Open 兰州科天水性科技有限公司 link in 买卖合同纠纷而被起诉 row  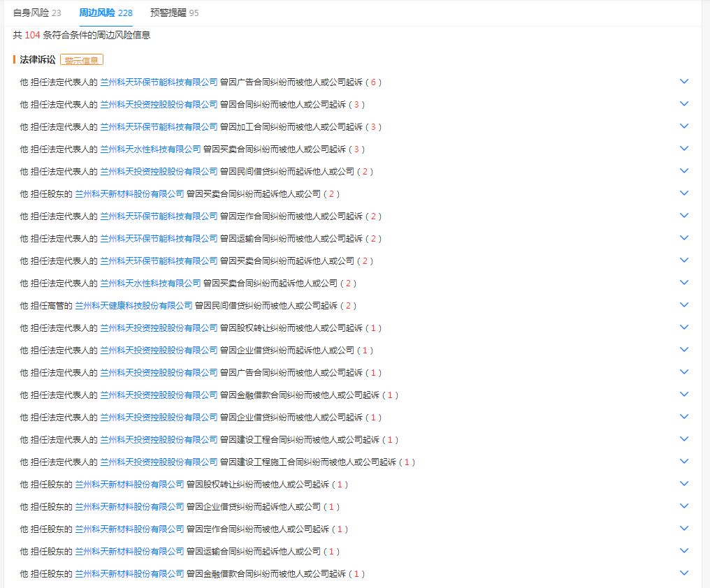(x=150, y=149)
